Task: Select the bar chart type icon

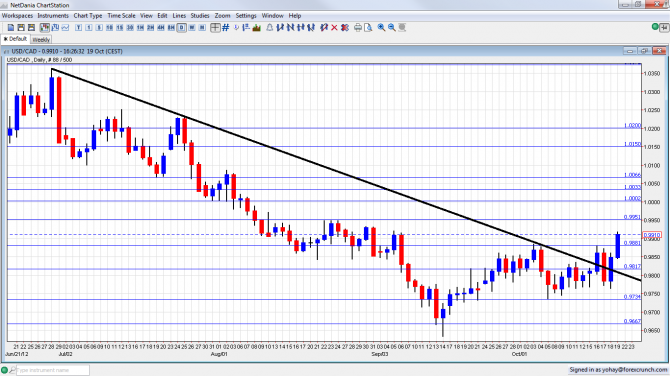Action: (x=55, y=27)
